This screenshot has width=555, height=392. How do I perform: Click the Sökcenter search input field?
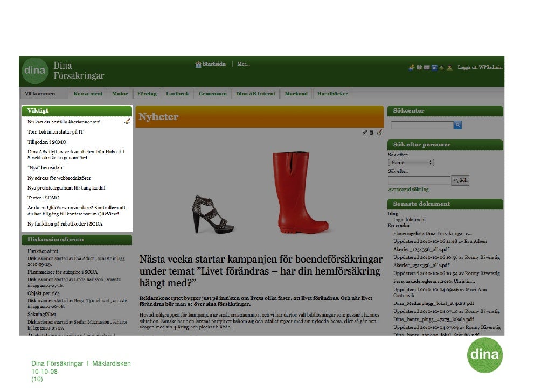tap(422, 125)
